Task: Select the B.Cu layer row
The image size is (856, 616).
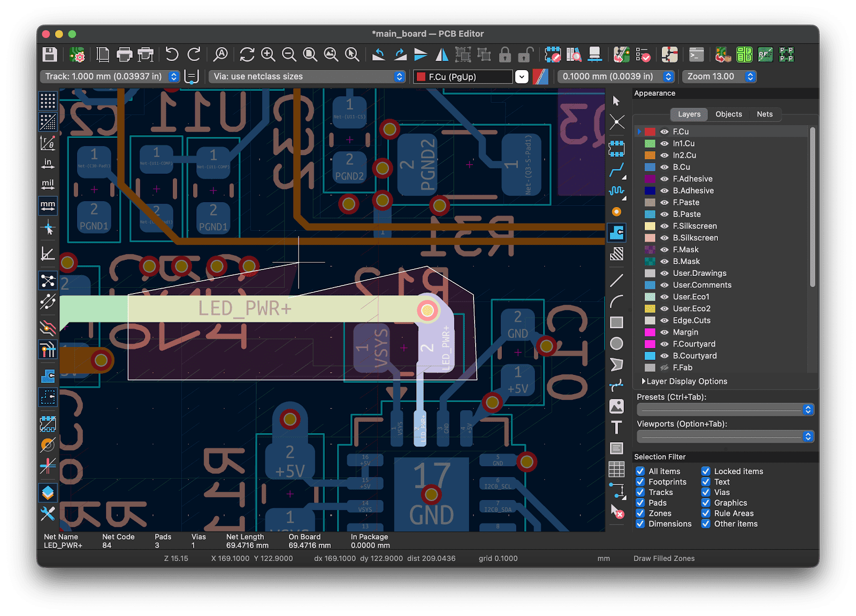Action: 722,167
